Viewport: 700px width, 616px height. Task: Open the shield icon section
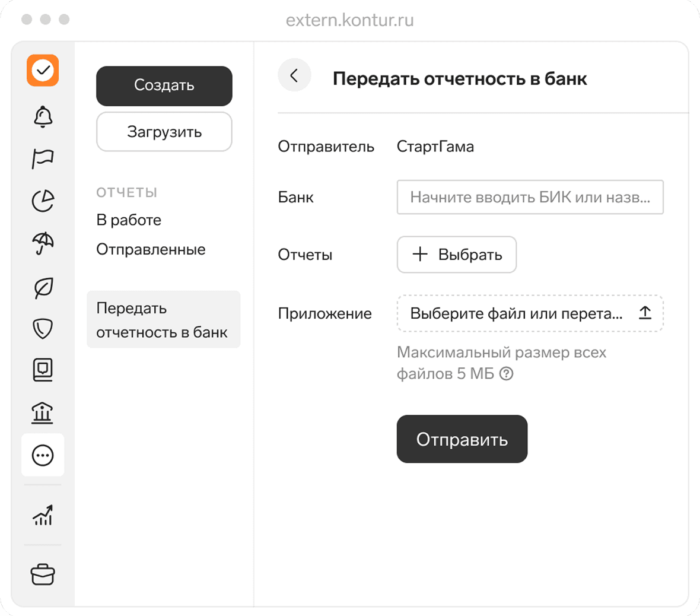[x=43, y=328]
